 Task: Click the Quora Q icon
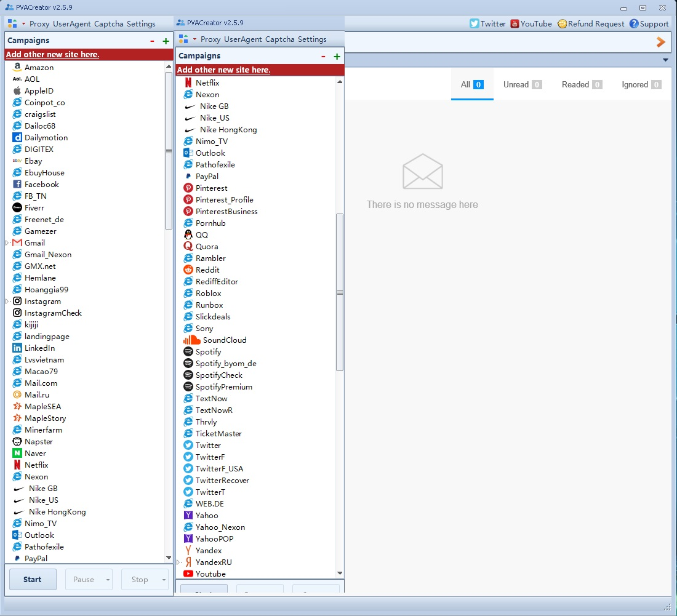click(188, 246)
